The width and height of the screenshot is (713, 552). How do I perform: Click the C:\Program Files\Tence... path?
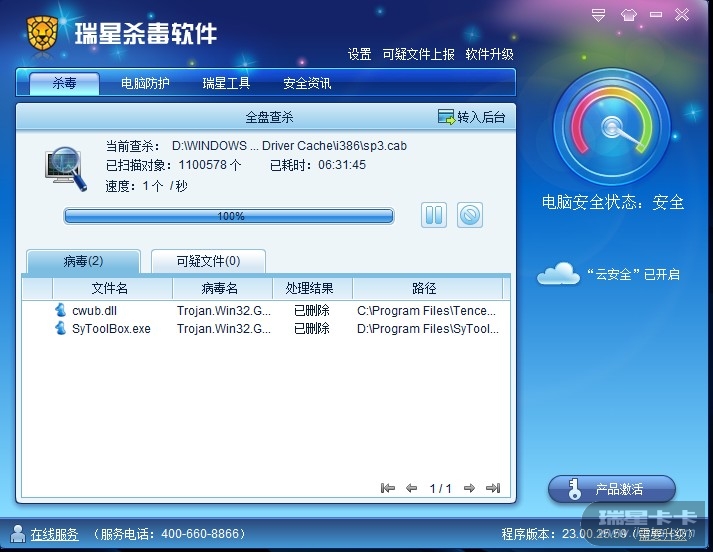(427, 311)
